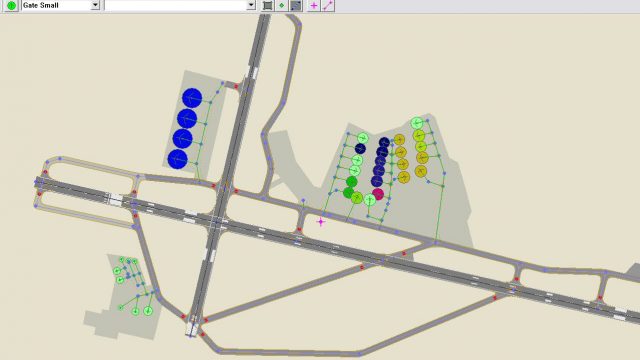Image resolution: width=640 pixels, height=360 pixels.
Task: Select the magenta parking spot on the apron
Action: [x=378, y=194]
